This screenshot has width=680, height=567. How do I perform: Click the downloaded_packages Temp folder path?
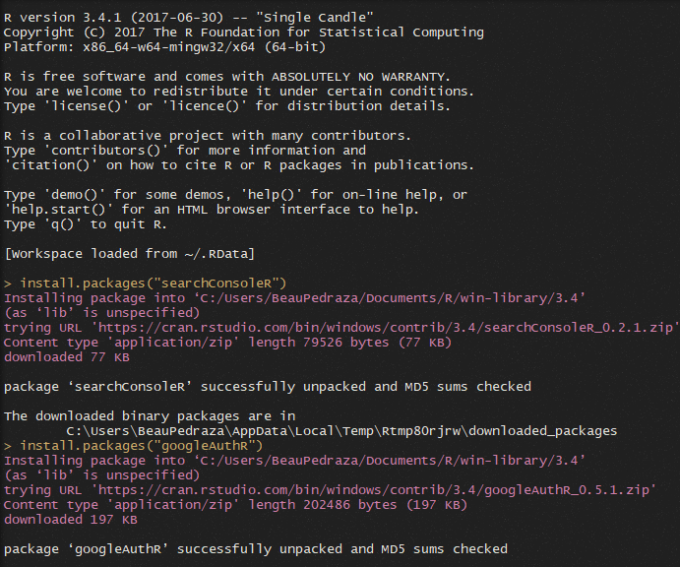(341, 431)
